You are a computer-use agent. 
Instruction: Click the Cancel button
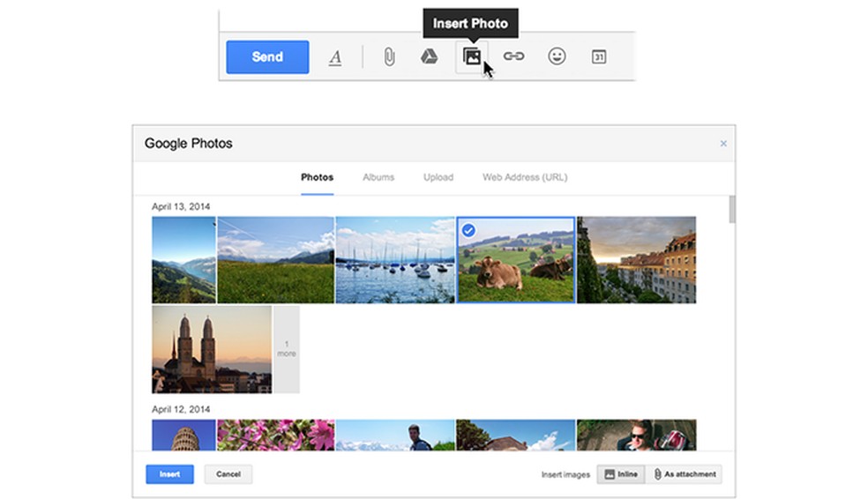[x=228, y=474]
